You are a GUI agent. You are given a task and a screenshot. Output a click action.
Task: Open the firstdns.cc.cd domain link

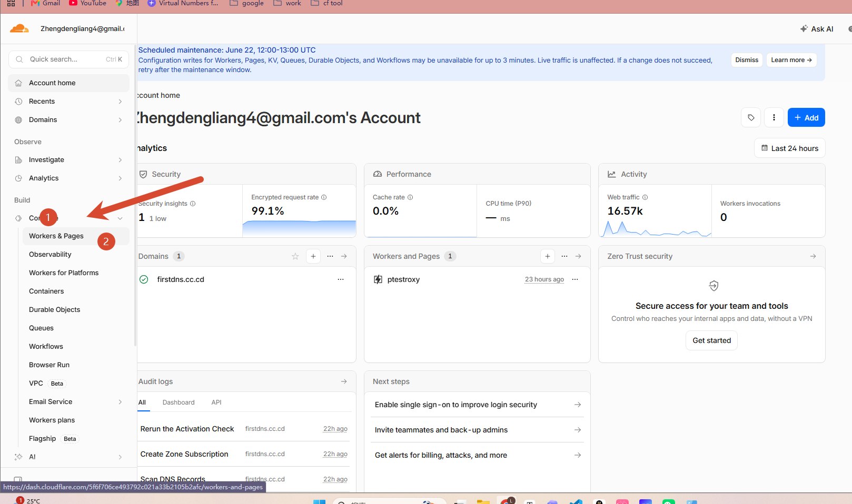coord(181,279)
